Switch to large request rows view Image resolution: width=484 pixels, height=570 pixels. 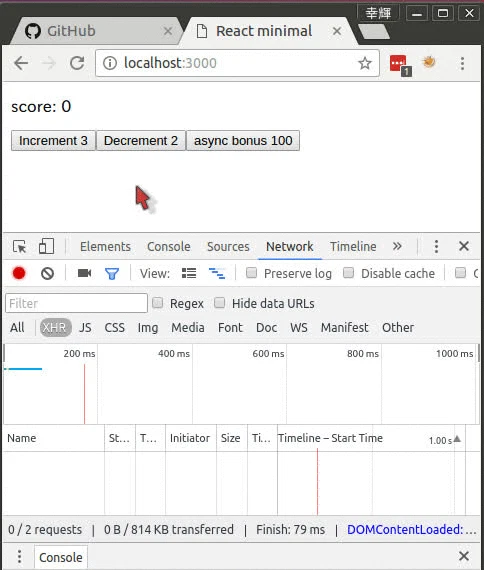tap(189, 273)
